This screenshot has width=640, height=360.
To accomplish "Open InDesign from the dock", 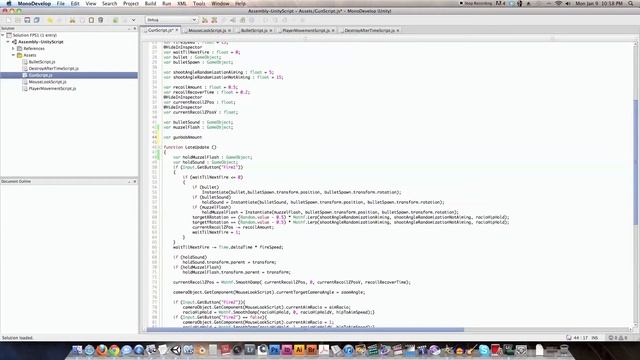I will click(x=287, y=350).
